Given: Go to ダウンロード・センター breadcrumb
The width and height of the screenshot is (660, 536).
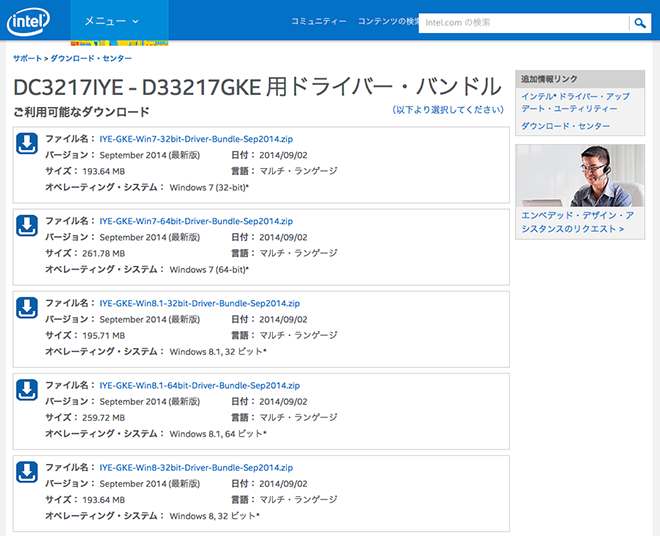Looking at the screenshot, I should pos(91,59).
